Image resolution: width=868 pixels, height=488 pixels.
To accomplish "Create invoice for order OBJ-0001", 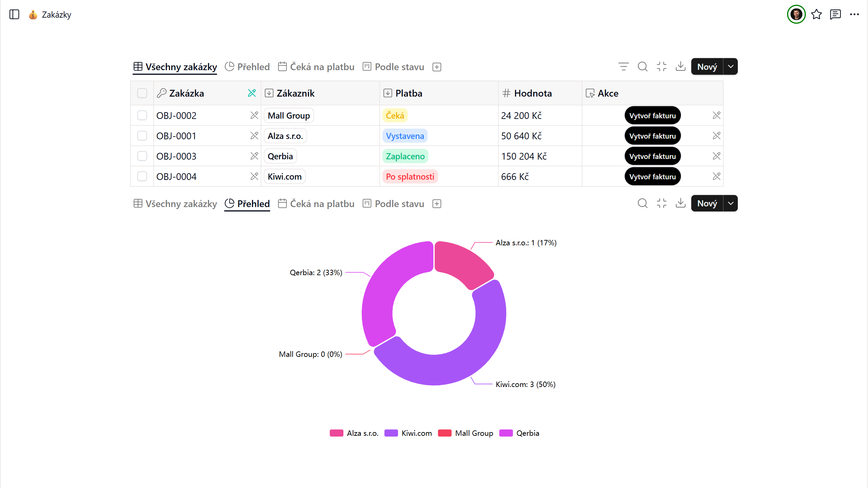I will 652,136.
